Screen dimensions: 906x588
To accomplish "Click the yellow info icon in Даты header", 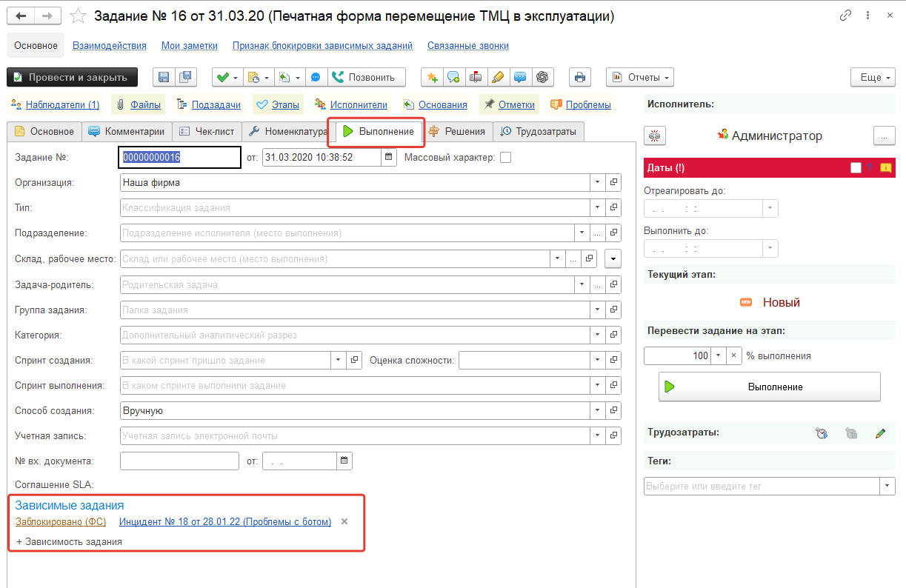I will point(885,168).
